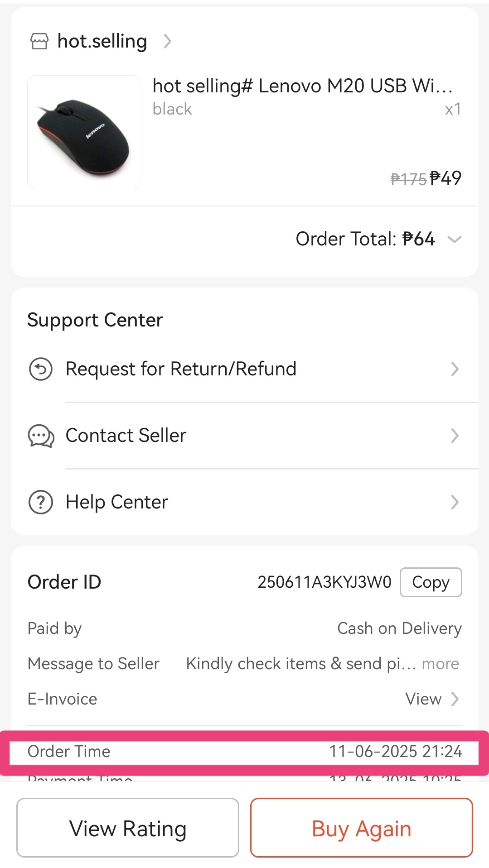Copy the Order ID
Screen dimensions: 489x868
pos(431,582)
